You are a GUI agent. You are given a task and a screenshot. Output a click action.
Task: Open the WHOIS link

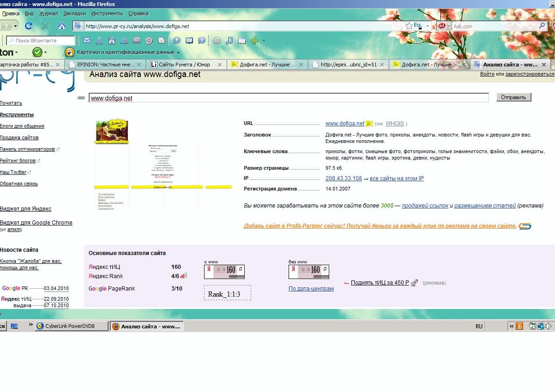point(395,124)
